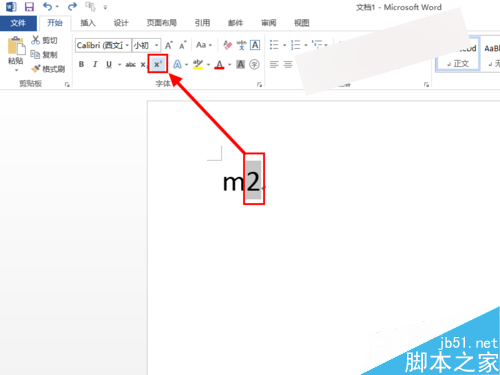Screen dimensions: 500x375
Task: Open the font size dropdown arrow
Action: pyautogui.click(x=157, y=45)
